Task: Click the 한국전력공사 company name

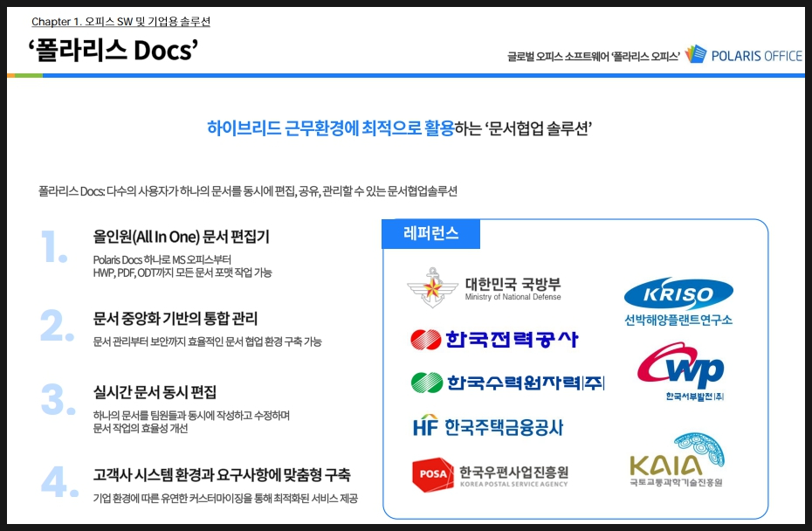Action: point(512,340)
